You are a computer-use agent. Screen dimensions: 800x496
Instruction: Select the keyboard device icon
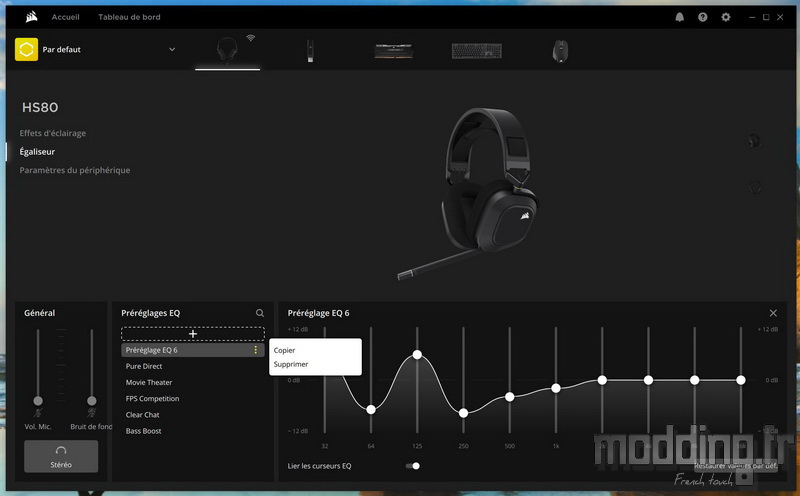[477, 51]
